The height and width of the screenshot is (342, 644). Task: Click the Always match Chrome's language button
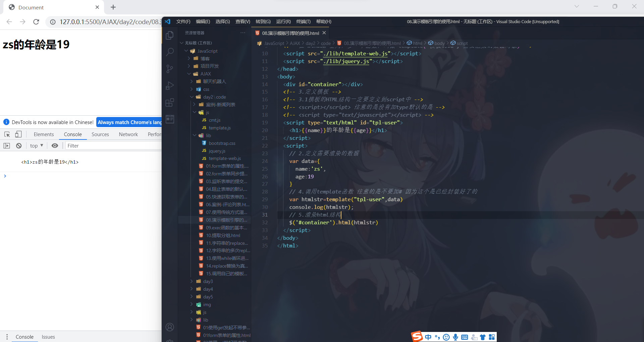(x=129, y=122)
